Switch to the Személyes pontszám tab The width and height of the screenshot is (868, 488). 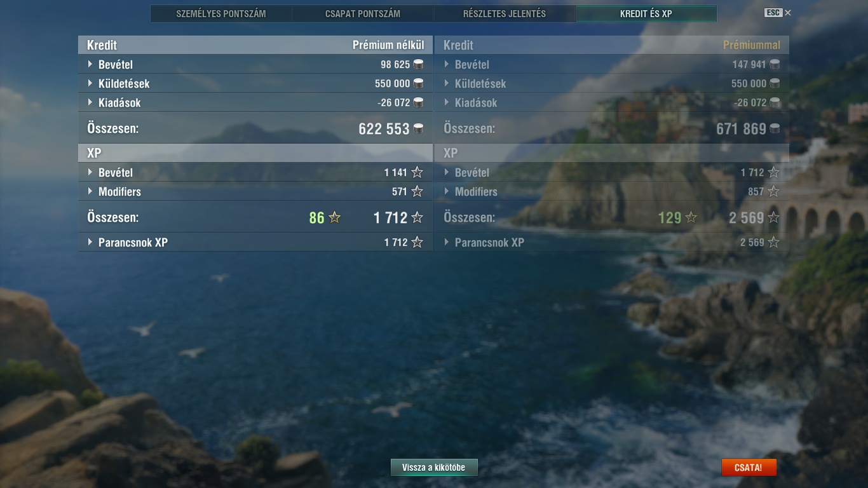pyautogui.click(x=221, y=13)
